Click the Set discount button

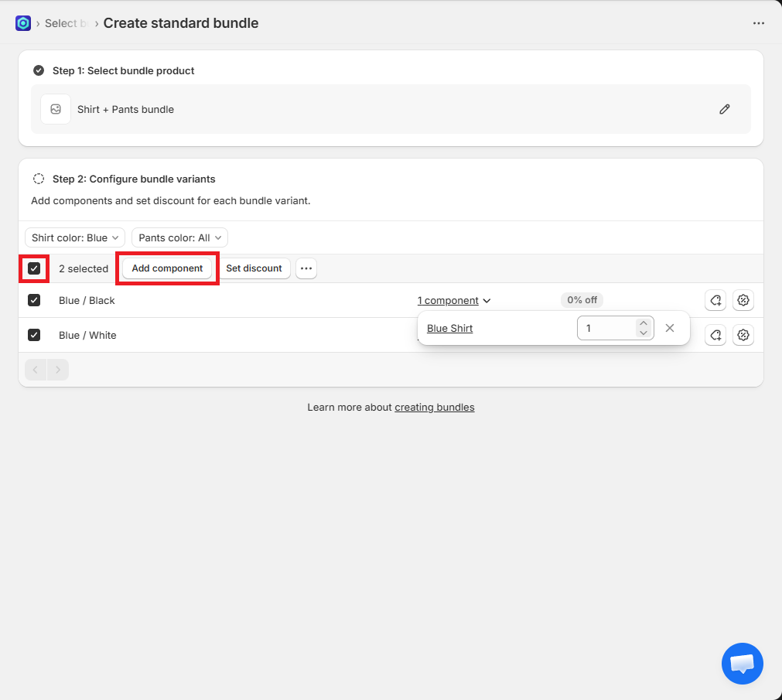coord(254,268)
